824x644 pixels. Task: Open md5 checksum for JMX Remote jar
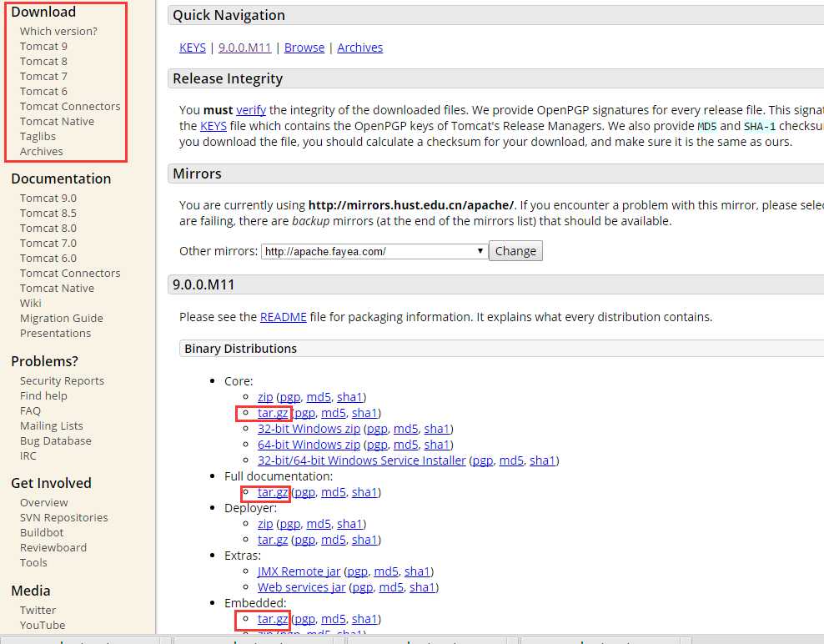click(385, 571)
